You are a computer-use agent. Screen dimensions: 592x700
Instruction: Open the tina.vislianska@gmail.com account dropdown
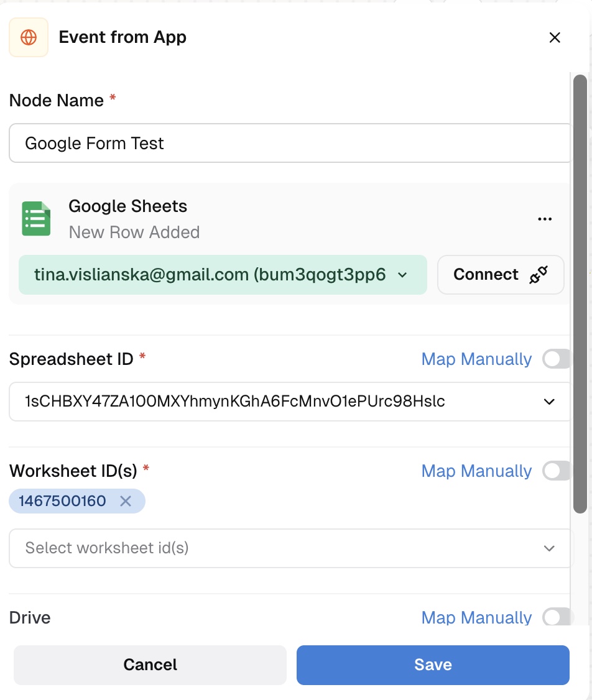(x=223, y=275)
